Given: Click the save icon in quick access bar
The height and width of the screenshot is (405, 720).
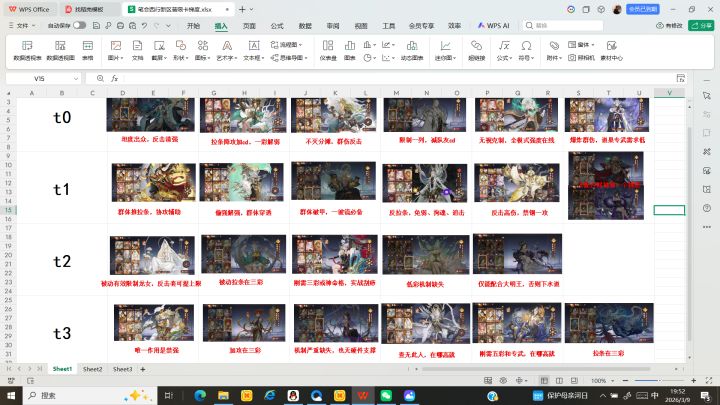Looking at the screenshot, I should [x=96, y=26].
